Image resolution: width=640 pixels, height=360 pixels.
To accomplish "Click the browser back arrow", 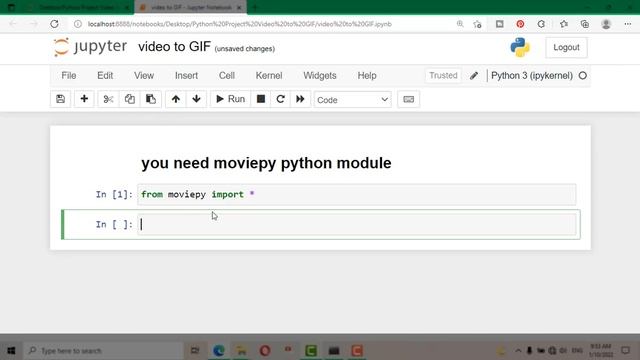I will (13, 24).
